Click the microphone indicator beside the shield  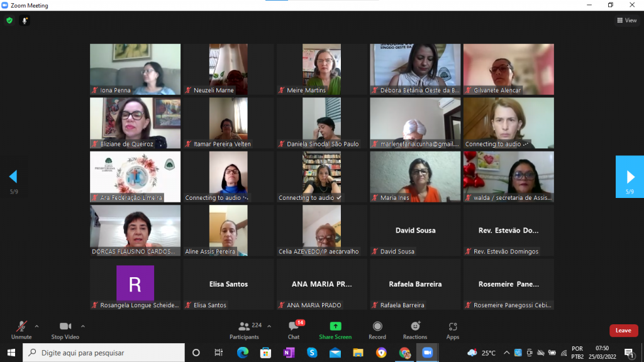[x=25, y=20]
